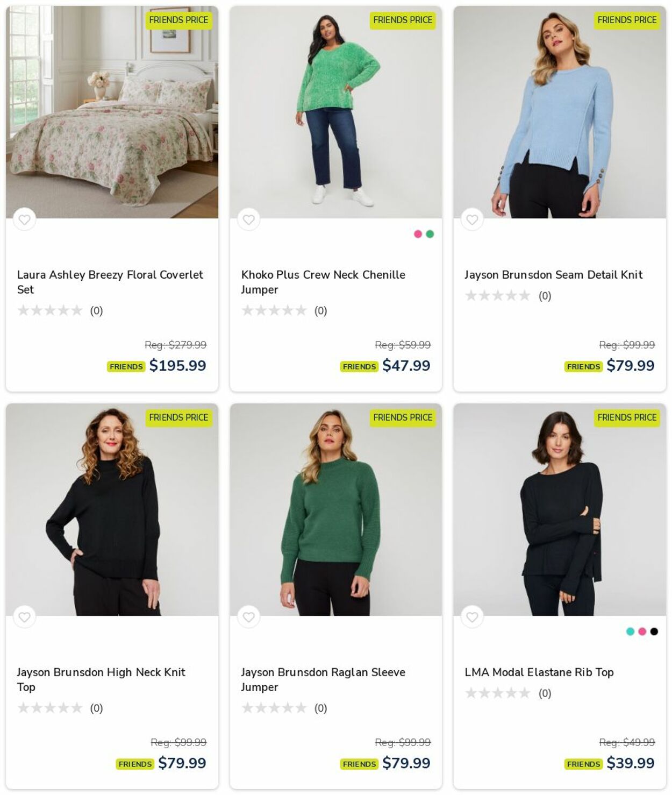The image size is (672, 795).
Task: Click Jayson Brunsdon Seam Detail Knit title
Action: tap(553, 275)
